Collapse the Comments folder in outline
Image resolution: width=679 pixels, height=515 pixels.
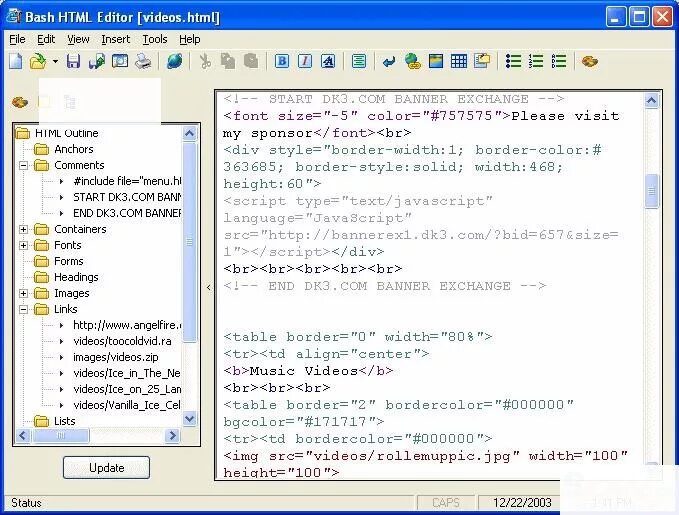[23, 165]
